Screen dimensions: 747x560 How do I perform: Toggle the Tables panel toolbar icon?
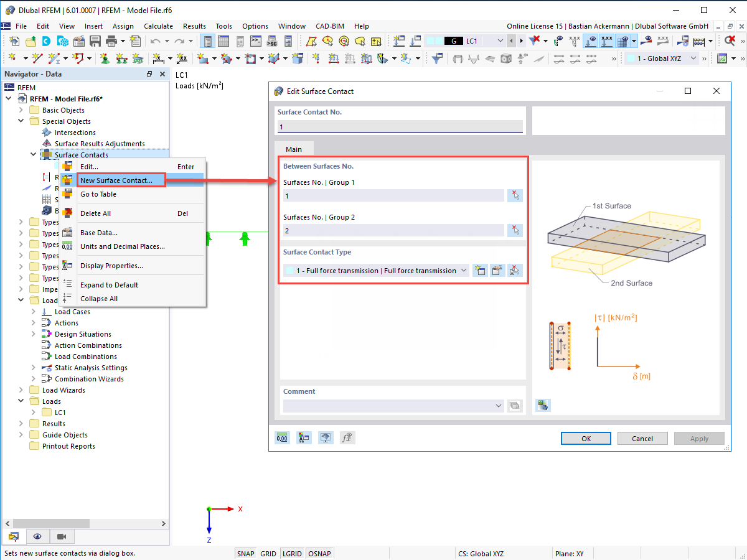pyautogui.click(x=223, y=41)
